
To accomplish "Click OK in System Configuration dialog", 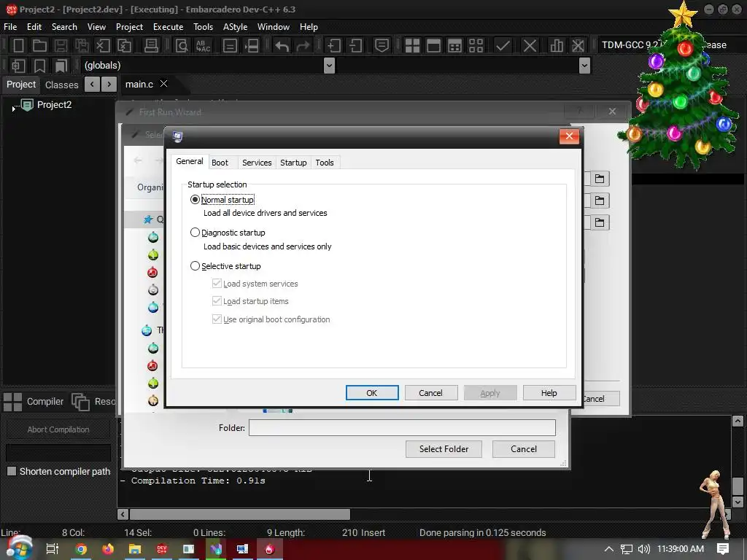I will 372,393.
